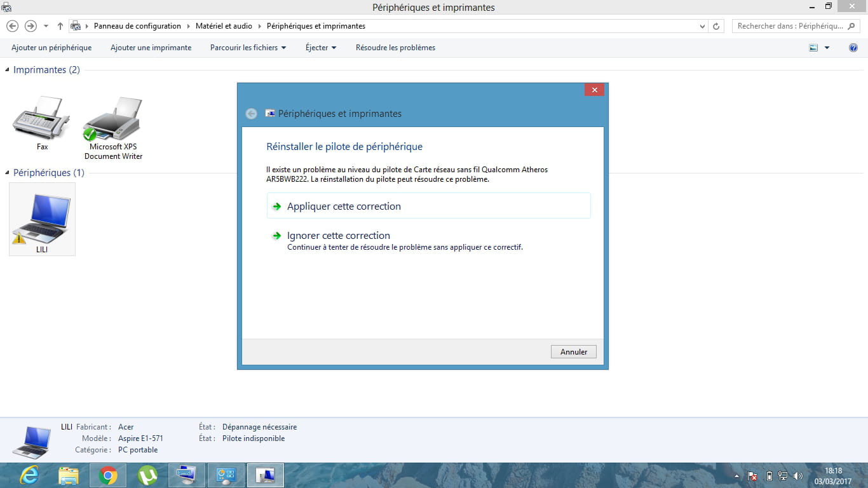This screenshot has width=868, height=488.
Task: Click the Aspire E1-571 model value
Action: coord(140,438)
